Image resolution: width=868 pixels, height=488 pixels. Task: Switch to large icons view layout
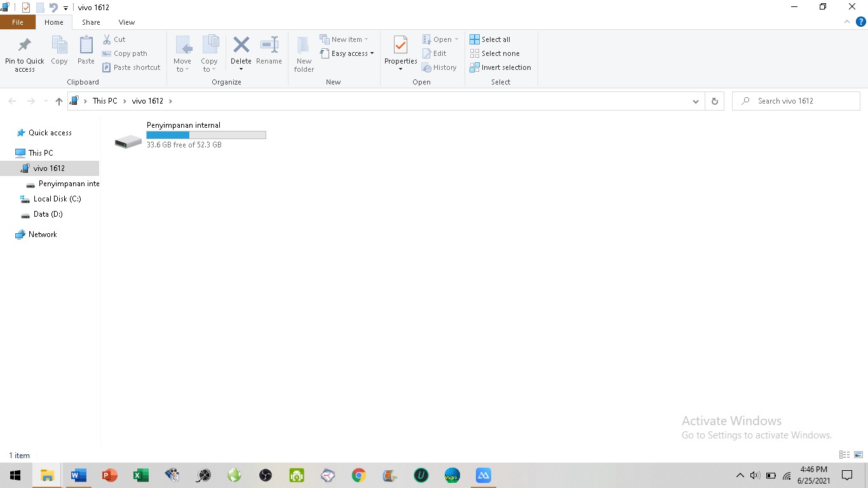[x=858, y=455]
